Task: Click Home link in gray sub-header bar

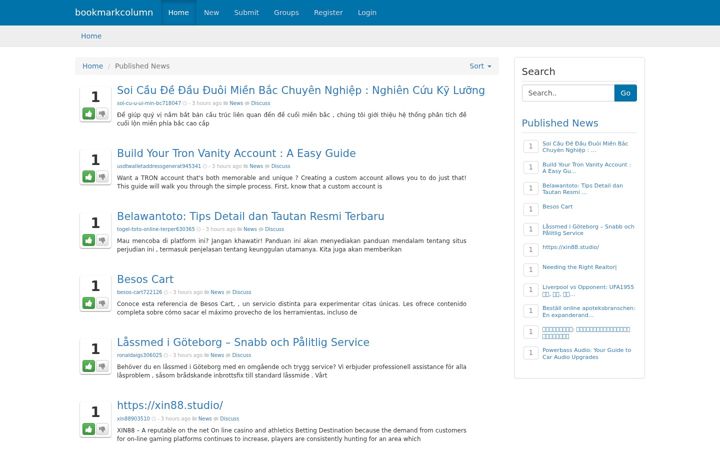Action: pos(91,36)
